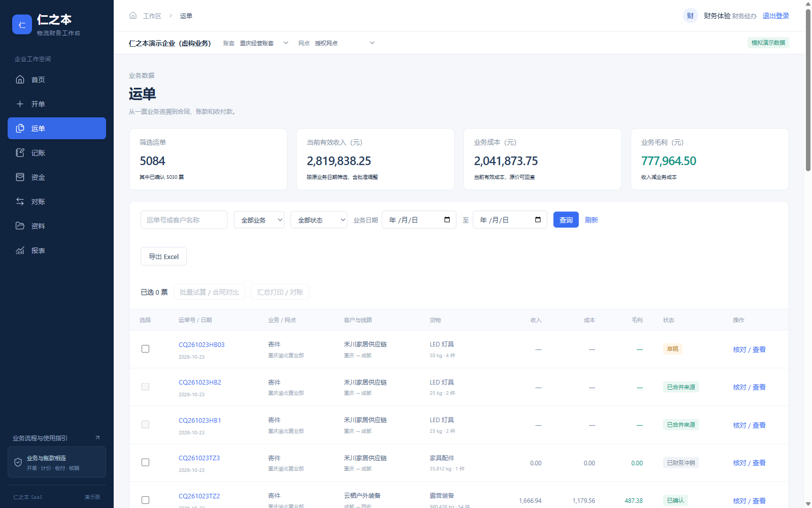The image size is (812, 508).
Task: Tick checkbox for waybill CQ261023HB03
Action: (146, 349)
